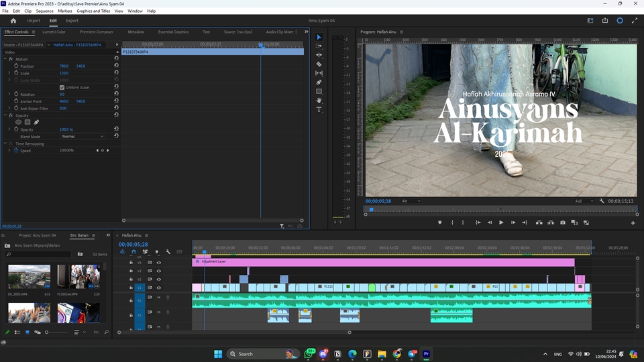
Task: Toggle lock on track V2
Action: pos(131,279)
